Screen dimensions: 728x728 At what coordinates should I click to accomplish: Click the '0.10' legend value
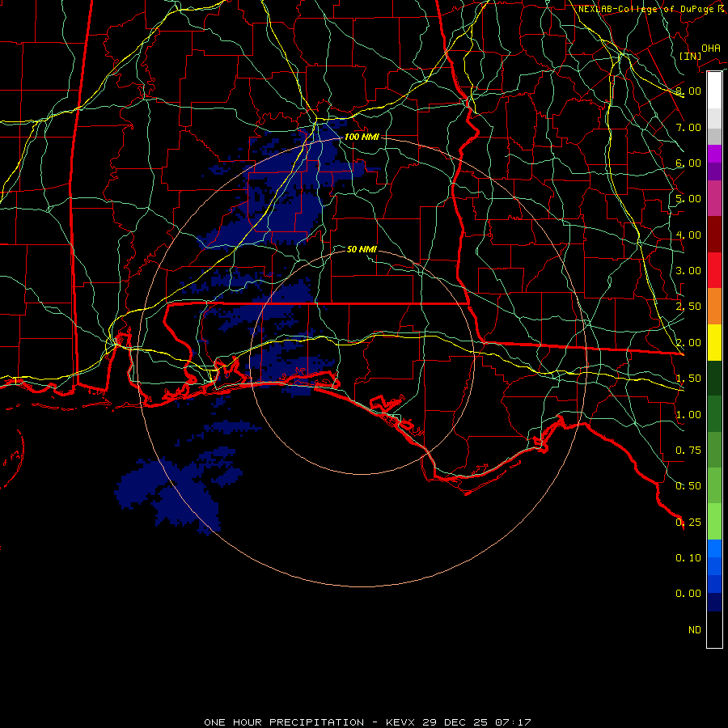688,558
